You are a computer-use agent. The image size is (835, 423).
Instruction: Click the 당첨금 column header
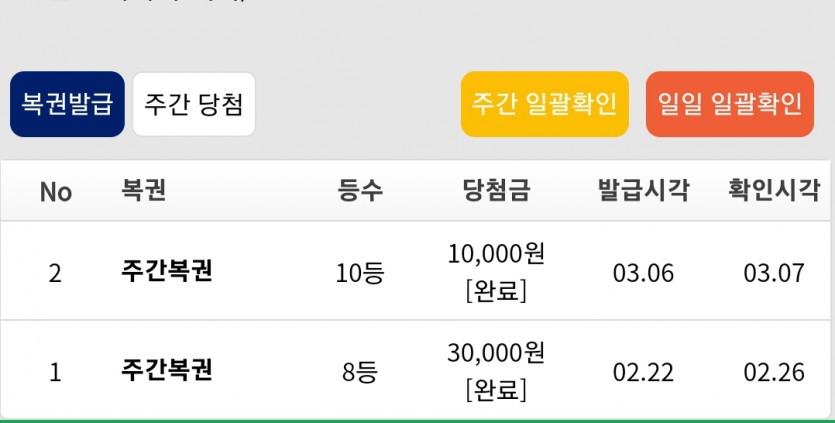point(496,191)
